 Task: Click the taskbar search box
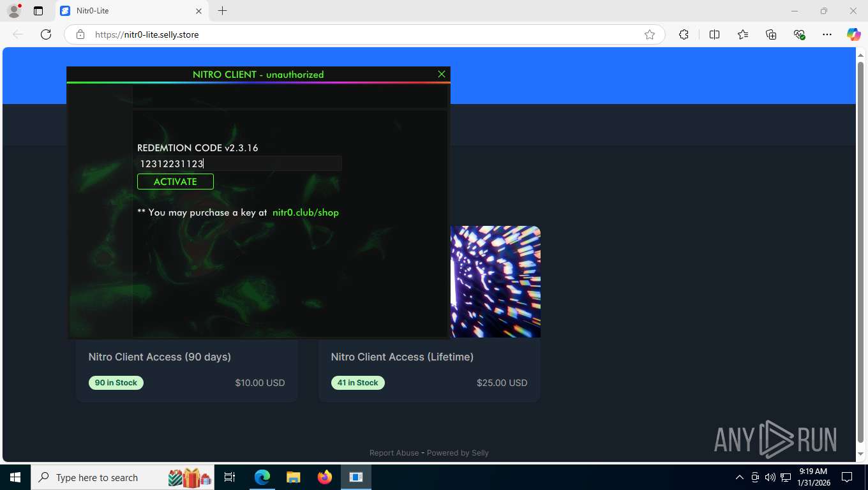123,477
